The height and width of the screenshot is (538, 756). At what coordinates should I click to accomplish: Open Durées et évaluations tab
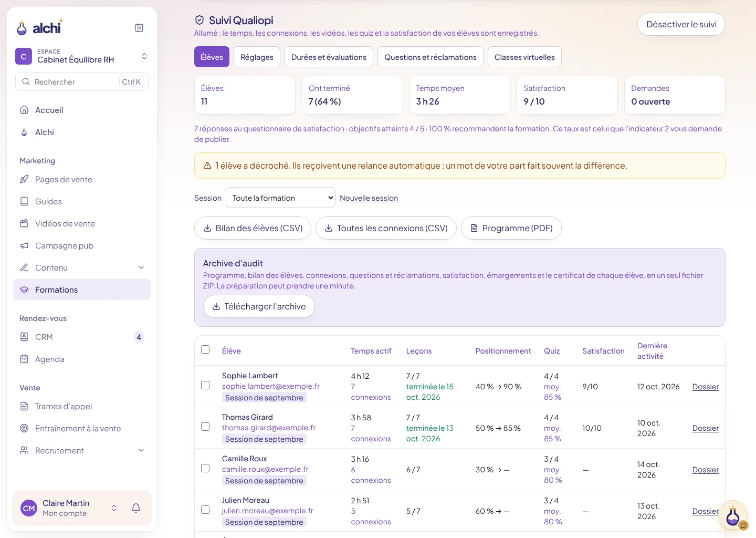[x=329, y=57]
